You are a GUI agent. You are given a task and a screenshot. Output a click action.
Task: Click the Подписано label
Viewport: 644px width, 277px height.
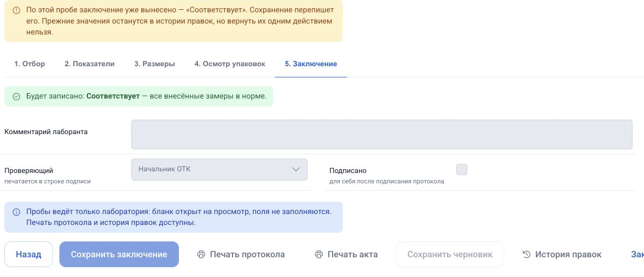tap(348, 171)
